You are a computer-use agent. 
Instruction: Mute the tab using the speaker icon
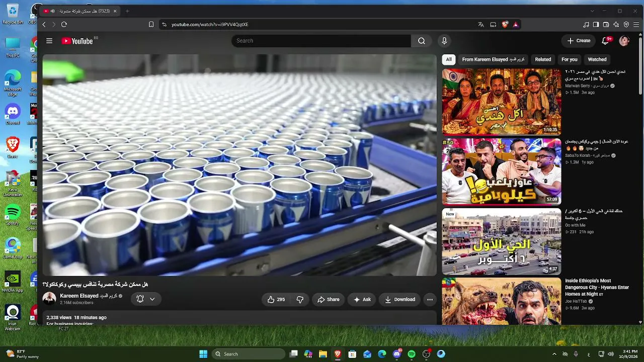[x=53, y=11]
